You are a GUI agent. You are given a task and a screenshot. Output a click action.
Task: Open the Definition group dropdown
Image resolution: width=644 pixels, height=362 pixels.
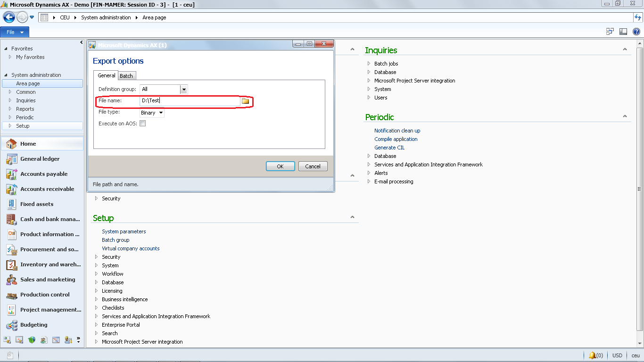(184, 89)
